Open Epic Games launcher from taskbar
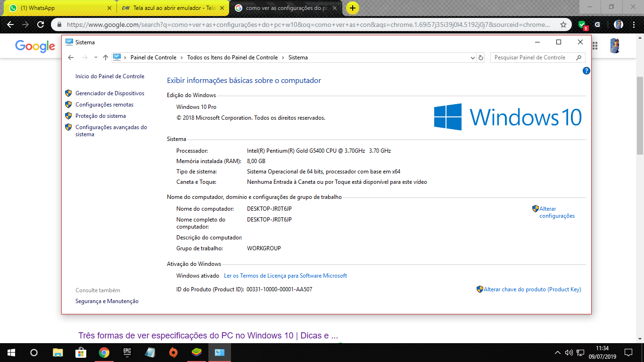This screenshot has width=644, height=362. tap(127, 352)
